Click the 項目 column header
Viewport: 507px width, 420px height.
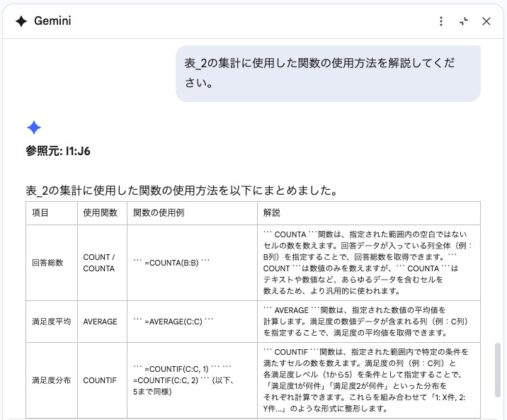(52, 213)
